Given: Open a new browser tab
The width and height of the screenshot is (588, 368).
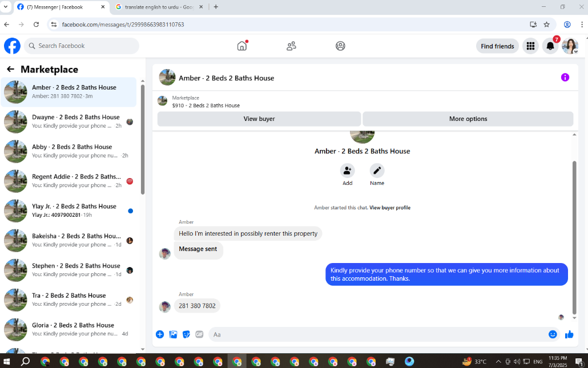Looking at the screenshot, I should pyautogui.click(x=216, y=7).
